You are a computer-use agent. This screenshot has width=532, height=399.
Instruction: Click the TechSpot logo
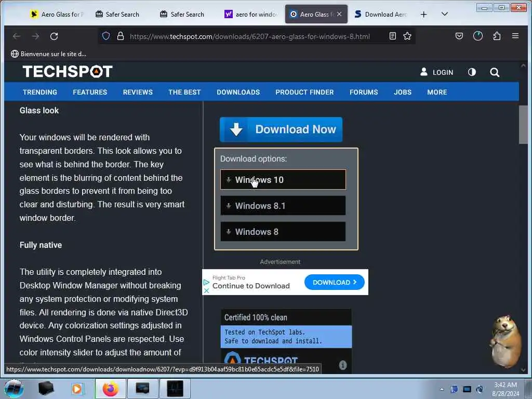tap(68, 72)
